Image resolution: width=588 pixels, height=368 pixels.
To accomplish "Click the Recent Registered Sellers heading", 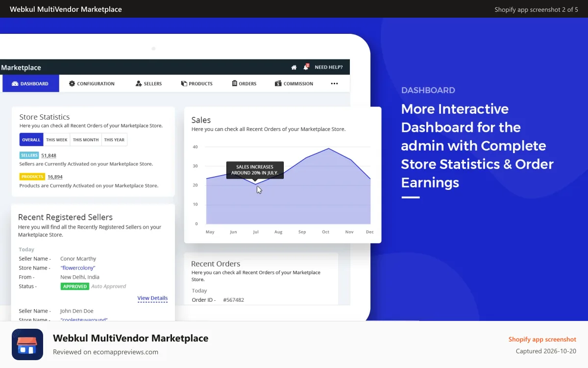I will click(x=65, y=217).
